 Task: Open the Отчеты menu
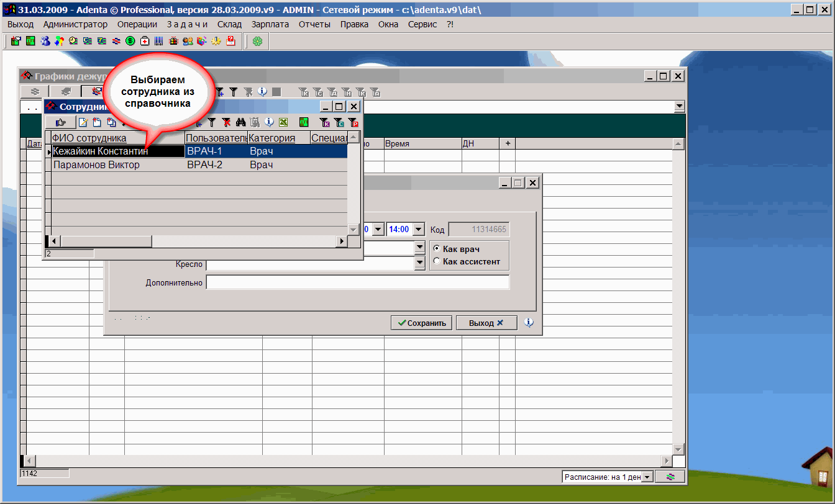(314, 24)
